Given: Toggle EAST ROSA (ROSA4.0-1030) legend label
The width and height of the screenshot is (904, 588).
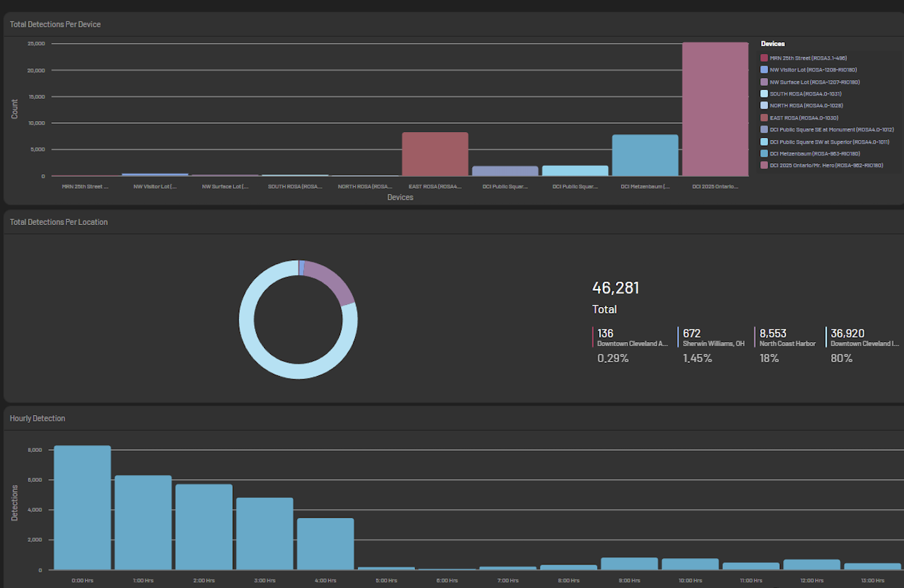Looking at the screenshot, I should pyautogui.click(x=804, y=118).
